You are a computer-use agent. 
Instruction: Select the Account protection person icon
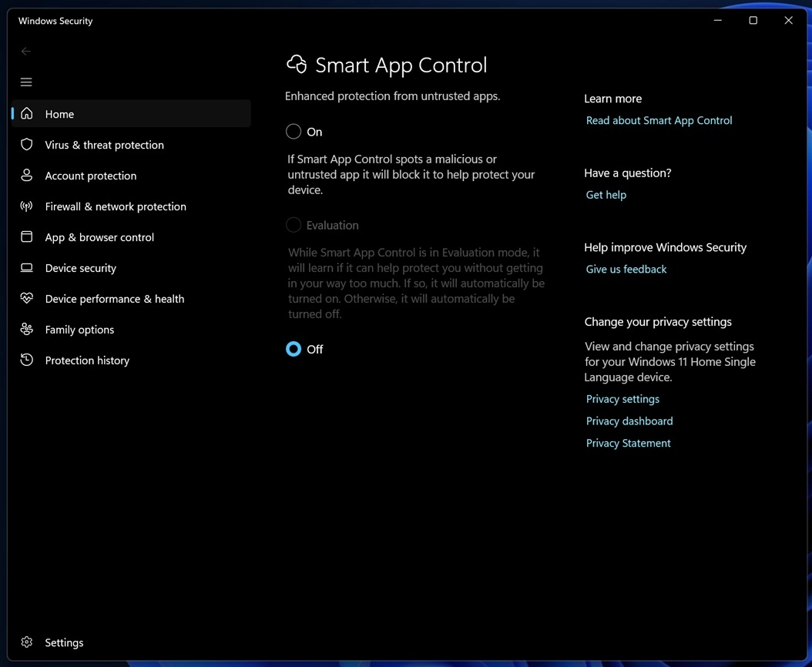[x=25, y=176]
